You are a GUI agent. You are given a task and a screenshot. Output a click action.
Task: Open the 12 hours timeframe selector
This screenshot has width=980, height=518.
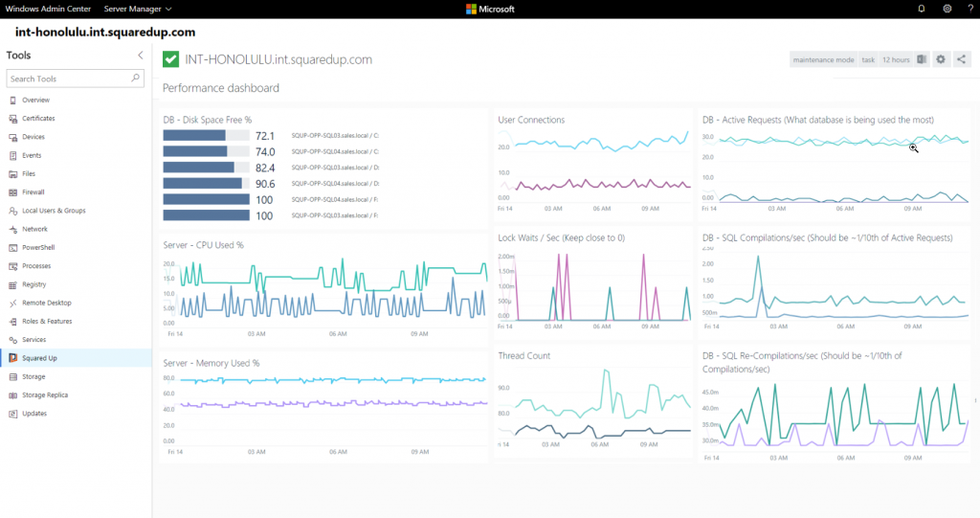point(896,59)
